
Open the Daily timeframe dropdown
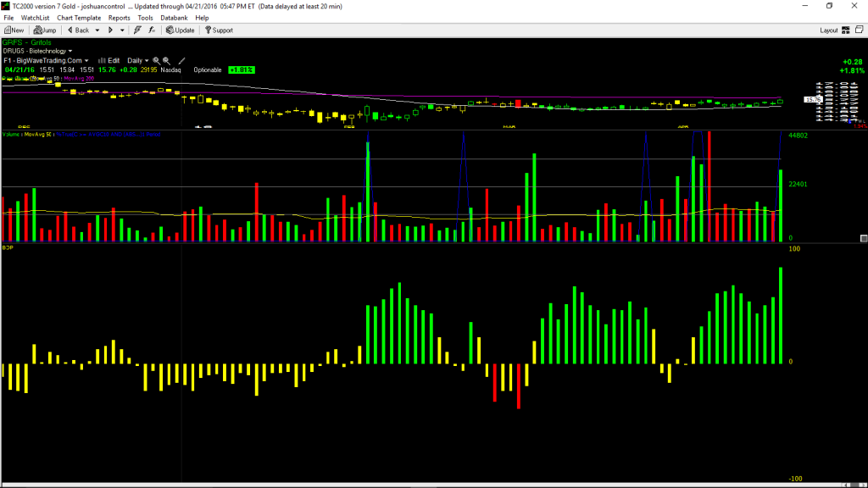click(138, 61)
